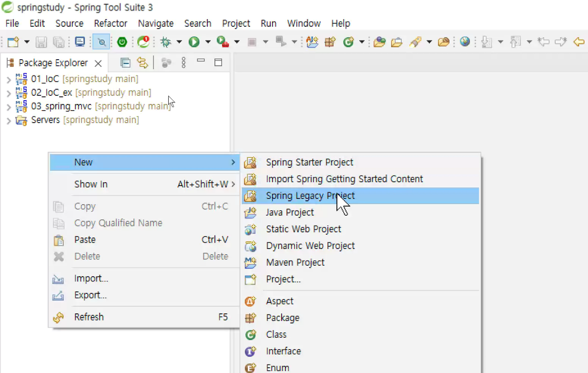This screenshot has width=588, height=373.
Task: Open the Terminal monitor icon
Action: 80,42
